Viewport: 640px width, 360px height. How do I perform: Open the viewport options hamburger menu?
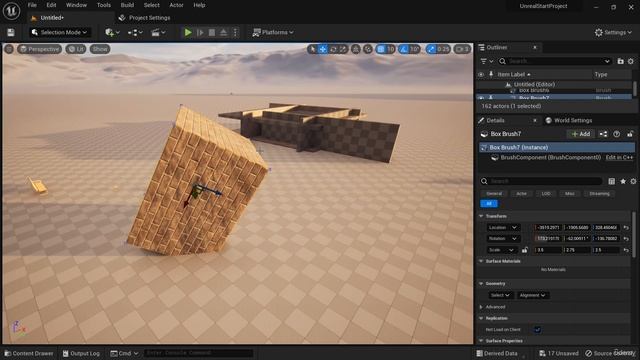point(9,49)
